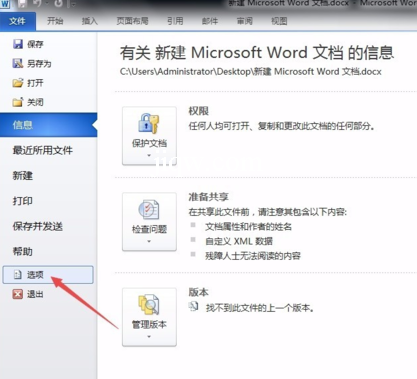Click the 退出 label

click(35, 294)
